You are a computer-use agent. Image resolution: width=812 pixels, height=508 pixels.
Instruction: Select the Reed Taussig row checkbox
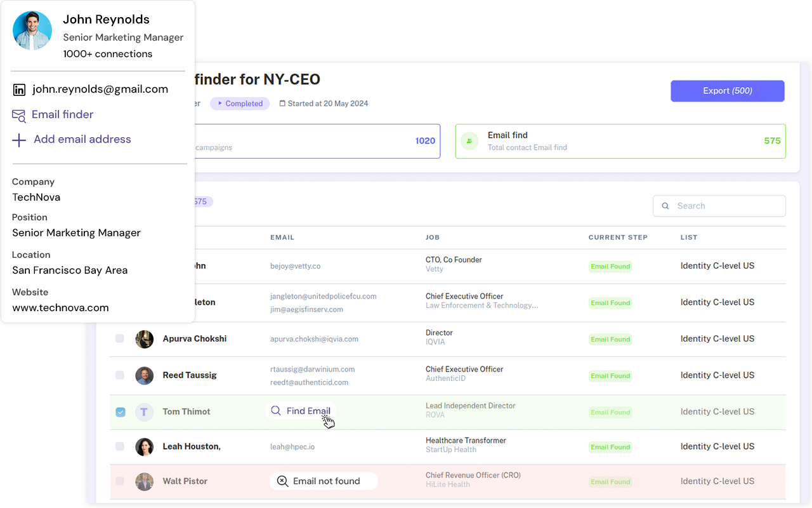click(120, 375)
